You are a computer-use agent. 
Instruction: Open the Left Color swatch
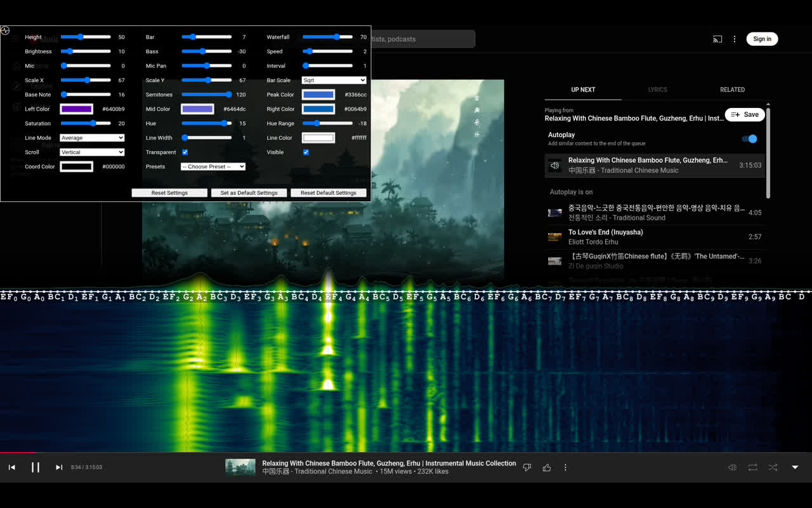point(77,109)
